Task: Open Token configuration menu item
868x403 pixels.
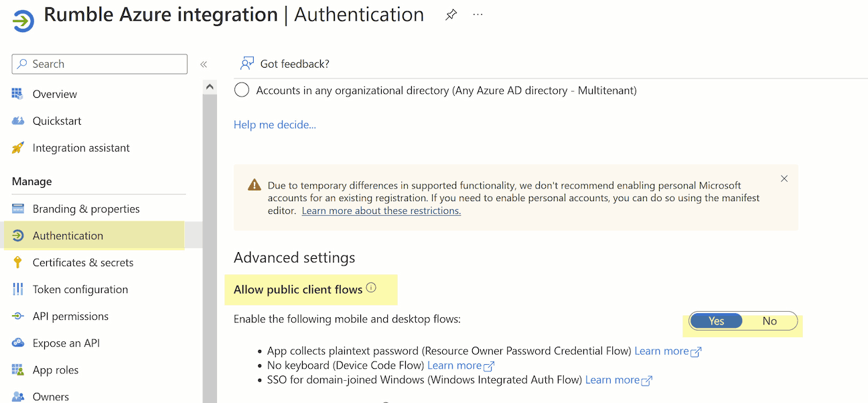Action: tap(80, 289)
